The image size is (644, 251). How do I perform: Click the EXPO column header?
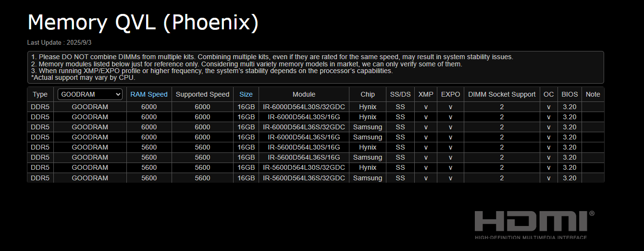[x=450, y=94]
